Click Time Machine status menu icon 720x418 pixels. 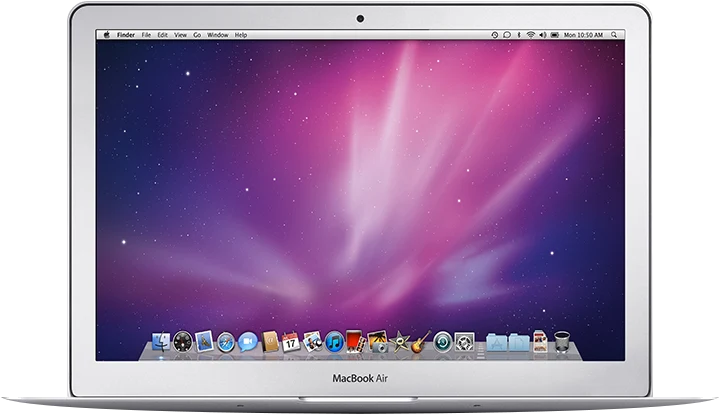(495, 35)
